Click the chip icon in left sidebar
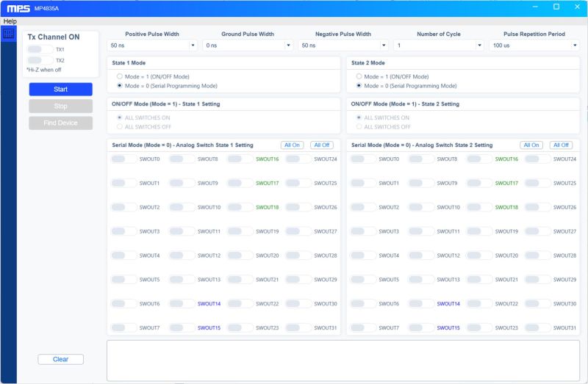 coord(8,34)
